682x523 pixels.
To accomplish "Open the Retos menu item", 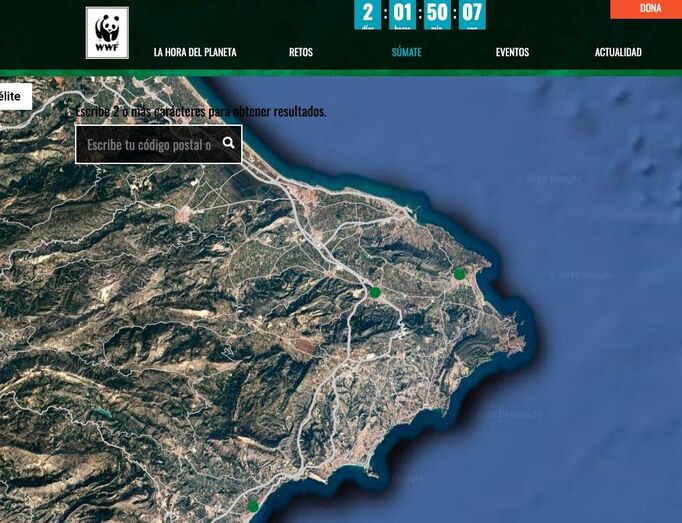I will coord(301,52).
